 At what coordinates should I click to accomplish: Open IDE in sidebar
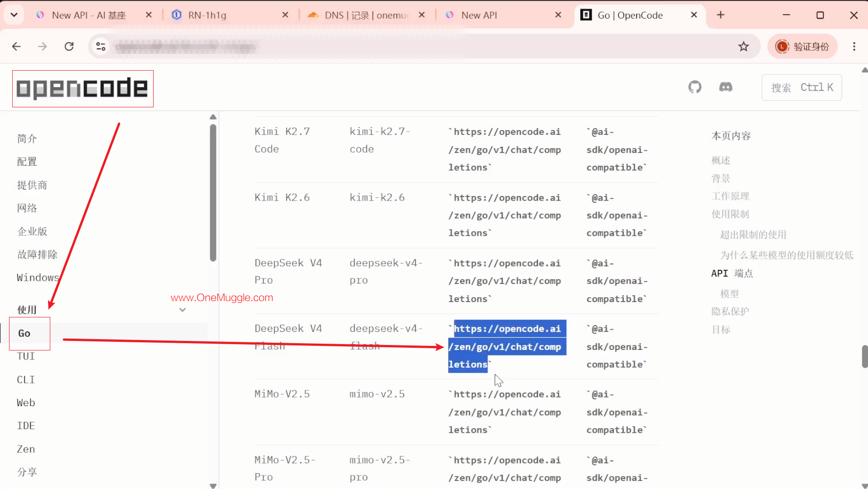click(x=26, y=426)
